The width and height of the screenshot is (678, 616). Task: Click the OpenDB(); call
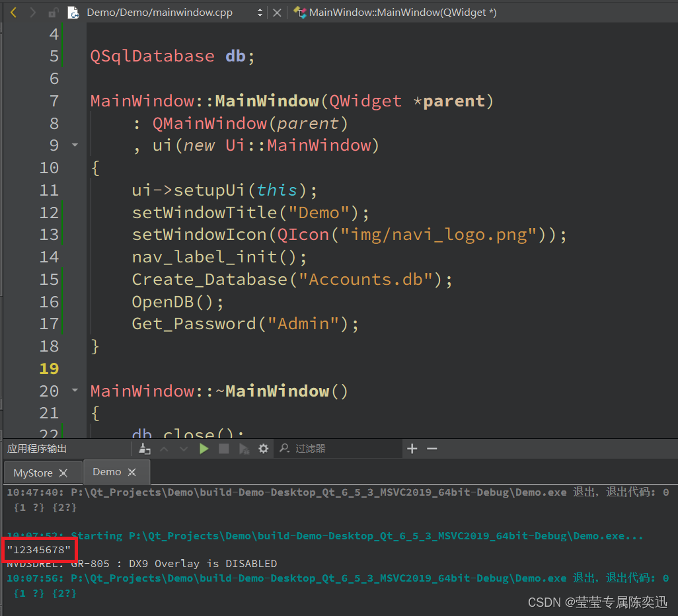point(178,302)
